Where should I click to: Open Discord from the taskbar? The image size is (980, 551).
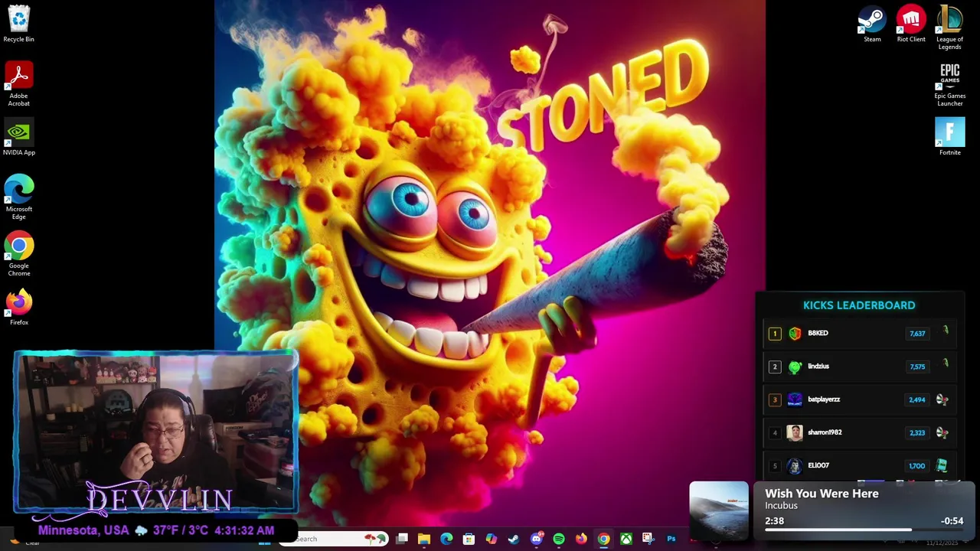(x=536, y=539)
